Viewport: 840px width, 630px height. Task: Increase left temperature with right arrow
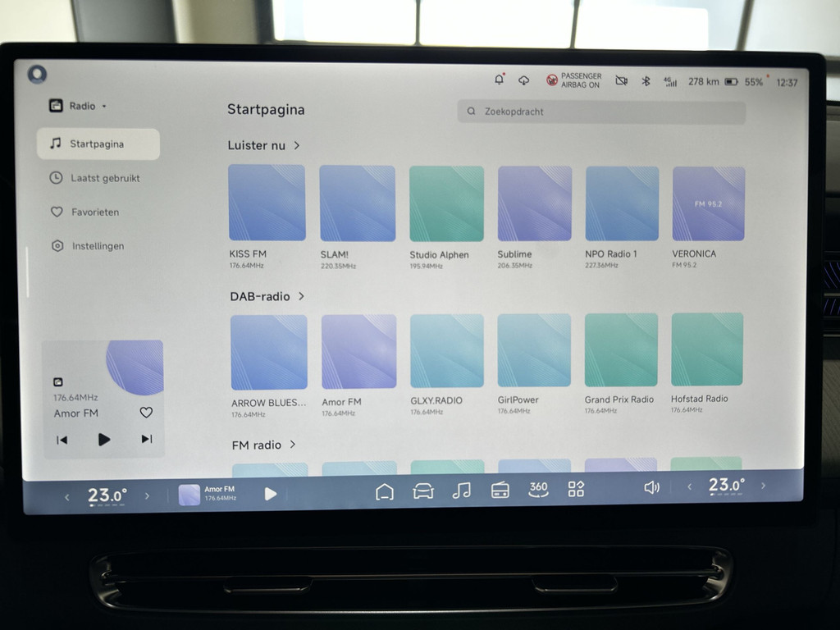click(148, 495)
